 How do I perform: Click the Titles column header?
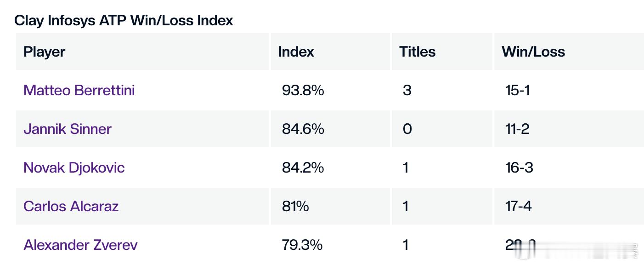(418, 52)
